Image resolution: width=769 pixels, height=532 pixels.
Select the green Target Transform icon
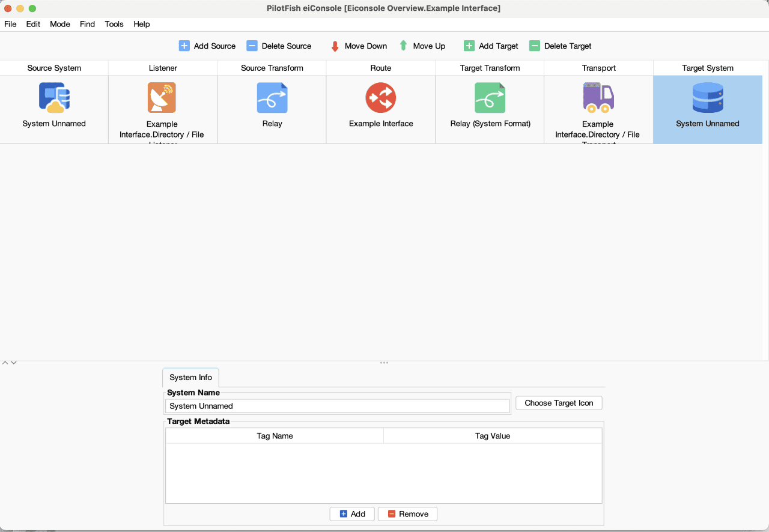click(490, 97)
